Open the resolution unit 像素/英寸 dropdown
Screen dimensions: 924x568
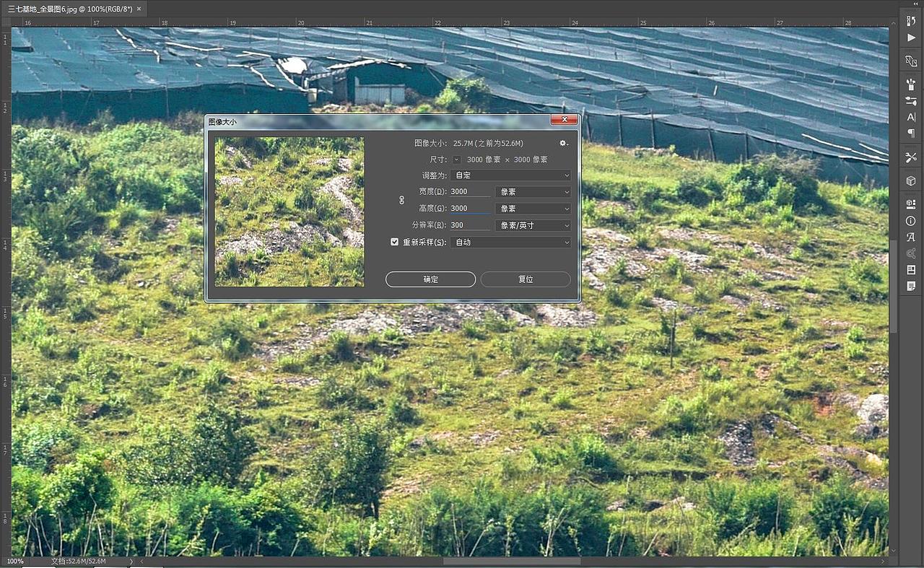534,225
